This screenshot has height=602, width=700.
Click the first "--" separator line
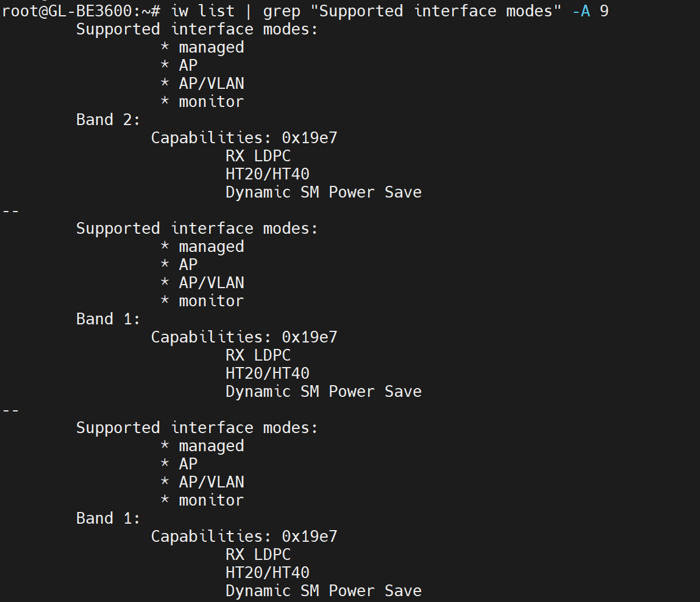(11, 210)
